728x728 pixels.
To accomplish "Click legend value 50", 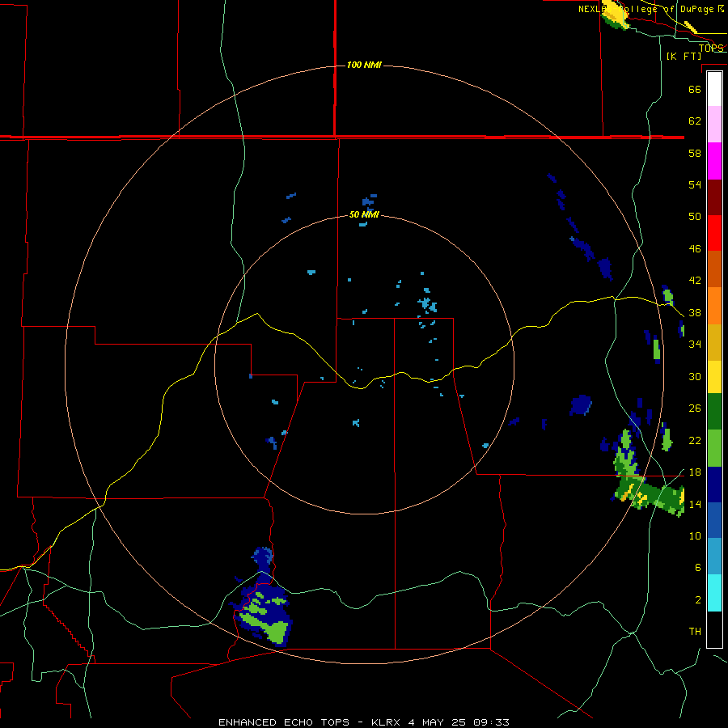I will tap(695, 216).
